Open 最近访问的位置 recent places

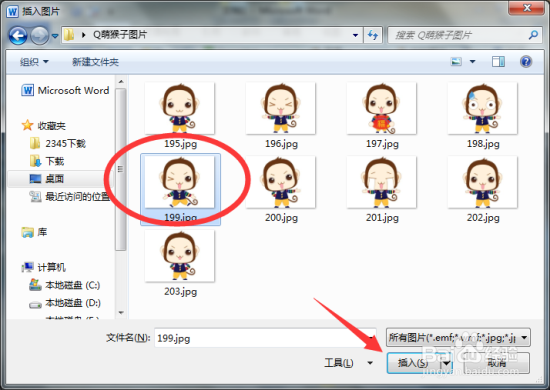[69, 196]
